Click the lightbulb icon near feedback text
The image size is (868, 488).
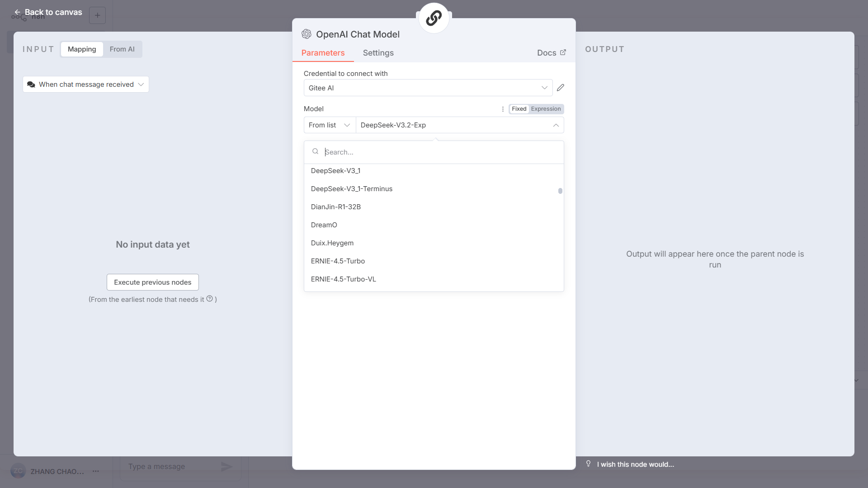click(x=588, y=464)
